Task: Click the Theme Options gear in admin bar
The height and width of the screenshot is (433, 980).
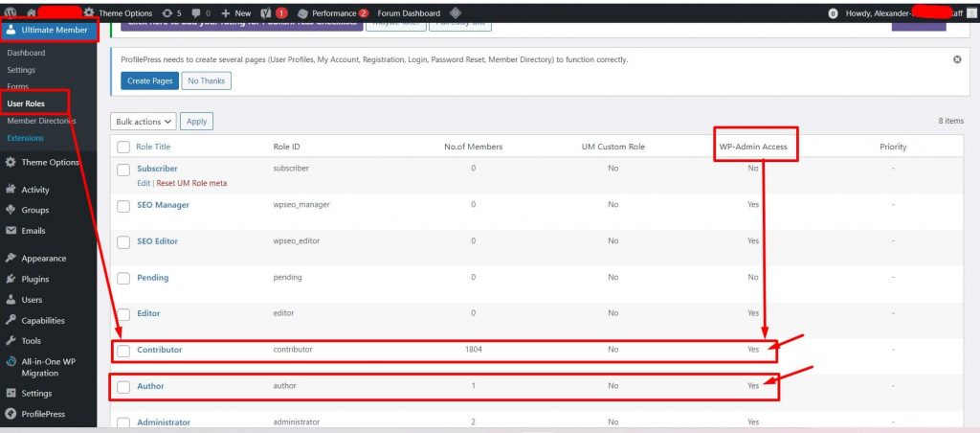Action: (x=89, y=12)
